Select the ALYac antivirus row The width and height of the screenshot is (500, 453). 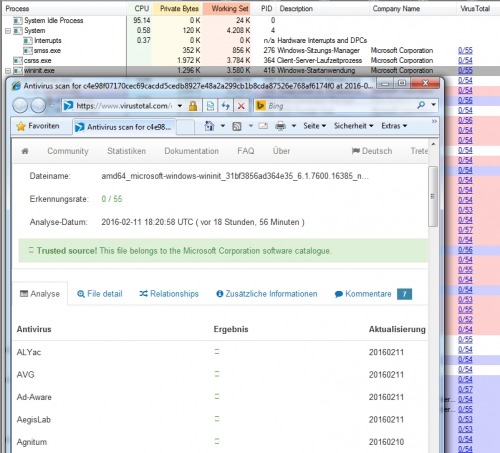220,352
